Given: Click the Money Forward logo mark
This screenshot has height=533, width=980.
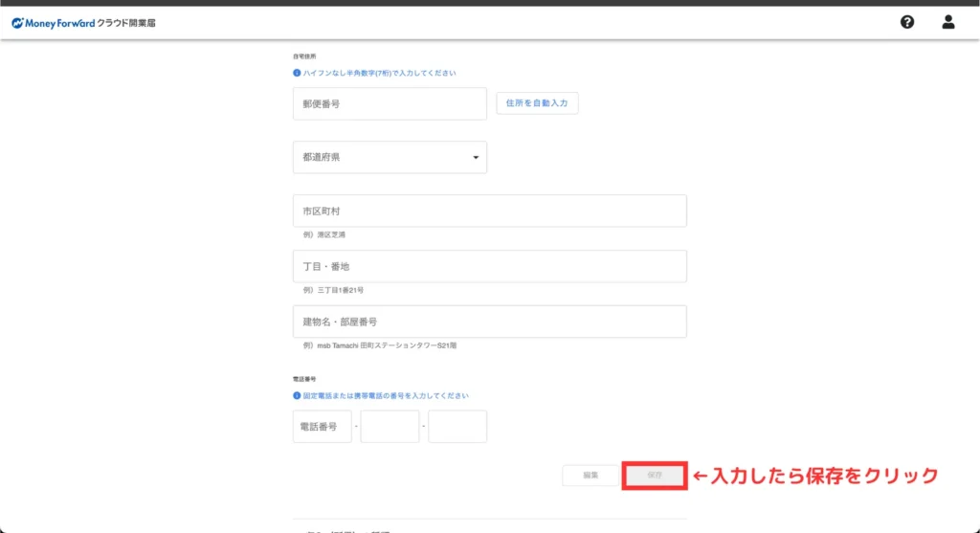Looking at the screenshot, I should pos(17,22).
